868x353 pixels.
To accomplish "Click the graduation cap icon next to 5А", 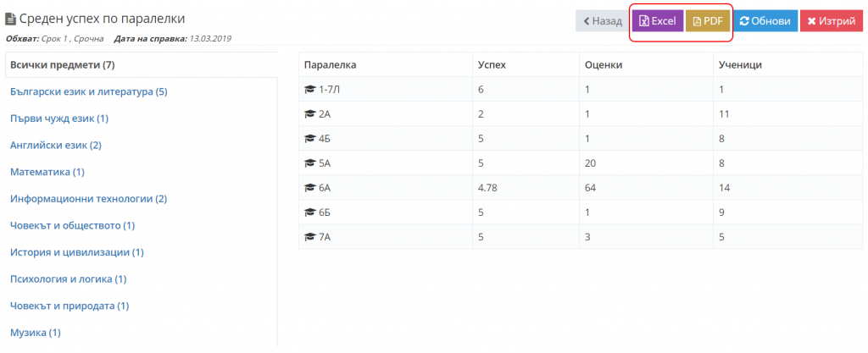I will [309, 163].
